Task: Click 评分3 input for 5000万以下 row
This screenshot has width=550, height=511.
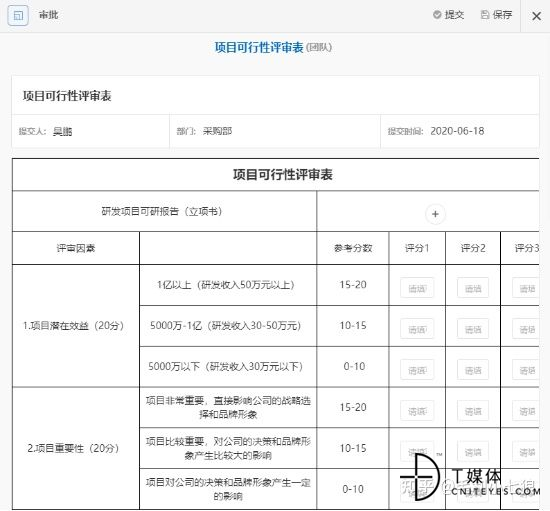Action: point(525,370)
